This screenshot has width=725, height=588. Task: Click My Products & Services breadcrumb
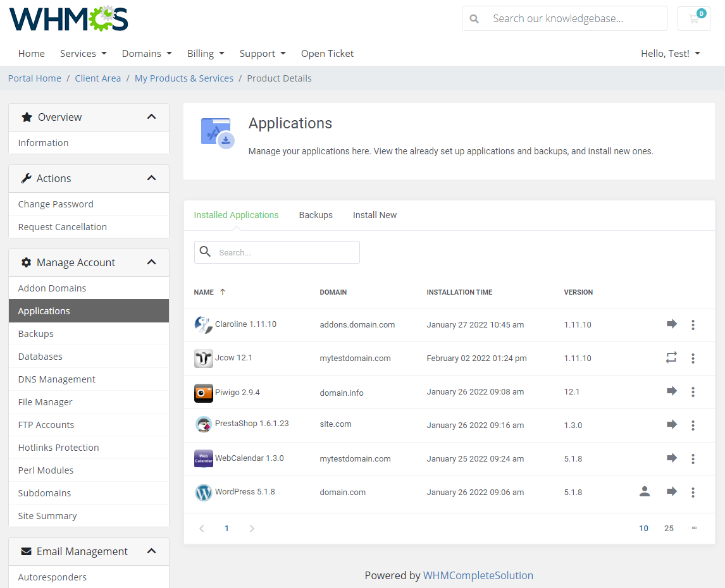coord(184,78)
